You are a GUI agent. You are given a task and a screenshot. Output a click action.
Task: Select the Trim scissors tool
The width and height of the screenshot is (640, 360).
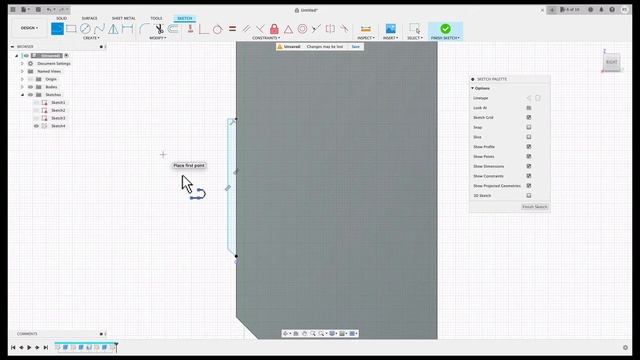pyautogui.click(x=159, y=29)
